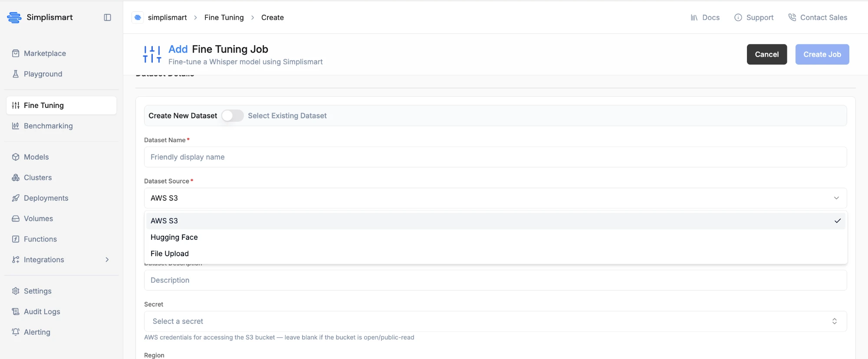Click the simplismart breadcrumb org icon

[138, 17]
